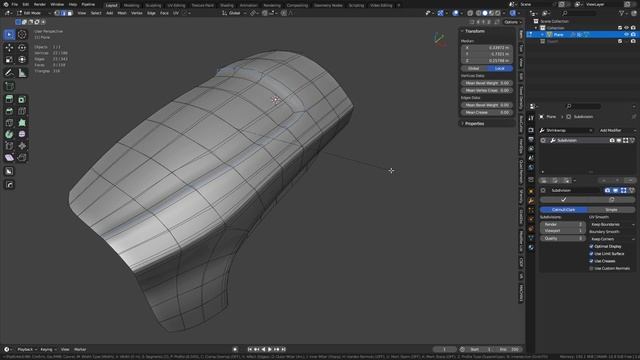Select the Loop Cut tool
This screenshot has width=640, height=360.
click(x=22, y=111)
